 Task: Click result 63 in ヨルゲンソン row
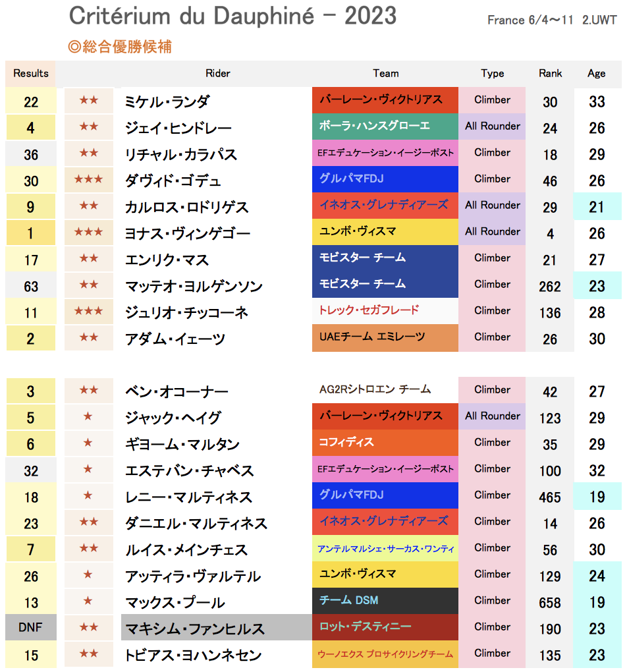(x=31, y=286)
